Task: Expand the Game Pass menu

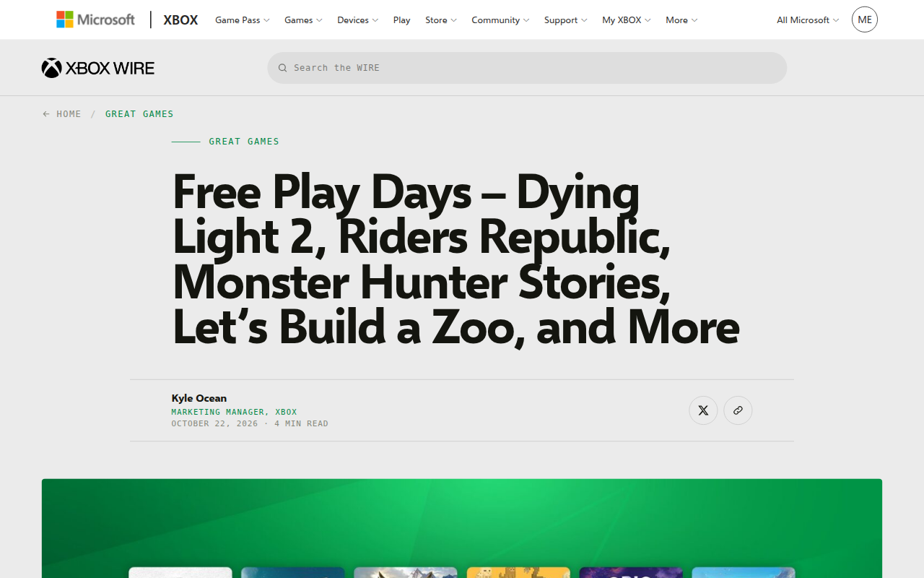Action: click(243, 20)
